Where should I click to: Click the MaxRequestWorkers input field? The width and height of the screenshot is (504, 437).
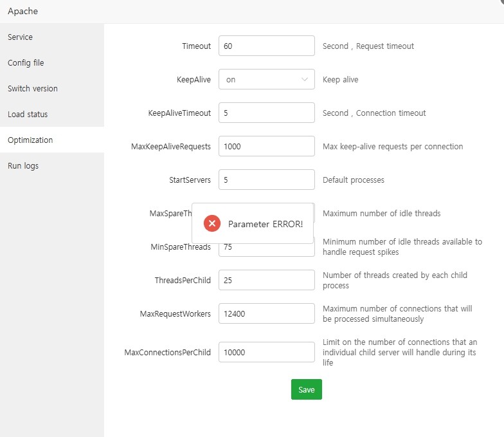pyautogui.click(x=266, y=314)
